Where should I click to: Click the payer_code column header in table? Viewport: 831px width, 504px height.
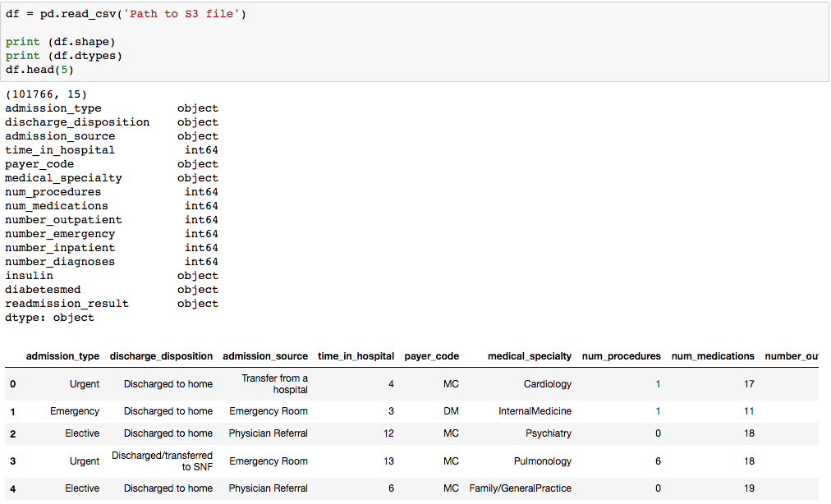point(431,356)
